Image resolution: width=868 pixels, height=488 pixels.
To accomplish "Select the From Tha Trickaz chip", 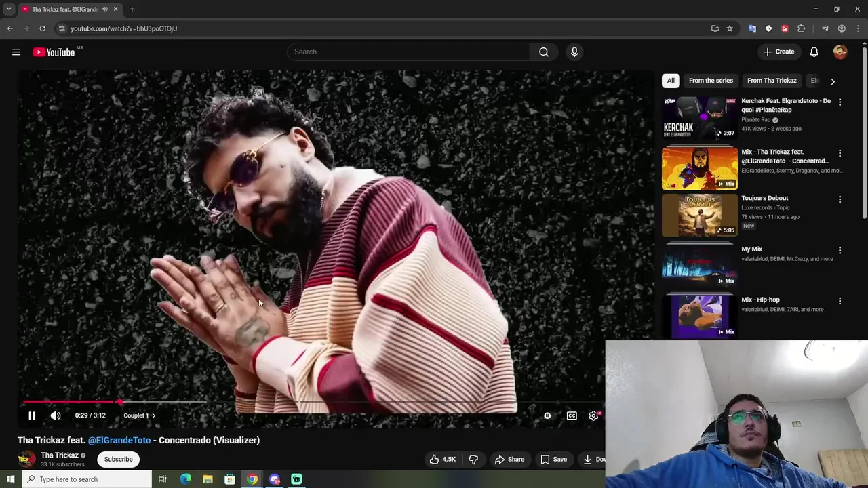I will [772, 80].
